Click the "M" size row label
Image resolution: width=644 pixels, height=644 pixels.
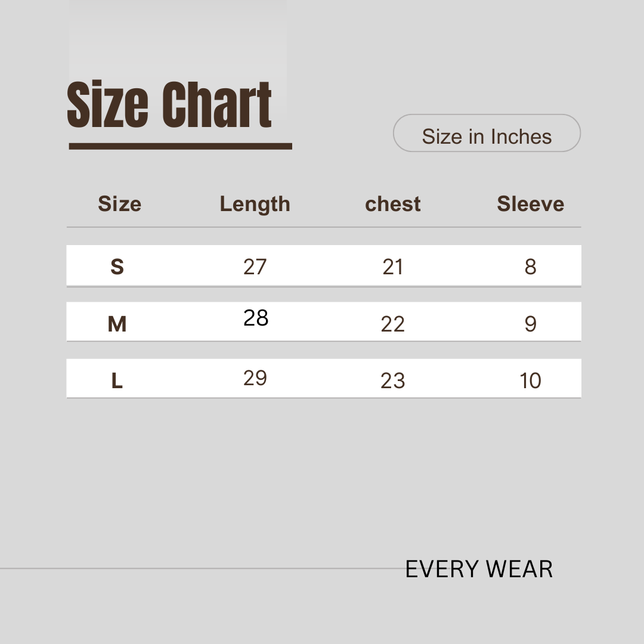tap(117, 324)
